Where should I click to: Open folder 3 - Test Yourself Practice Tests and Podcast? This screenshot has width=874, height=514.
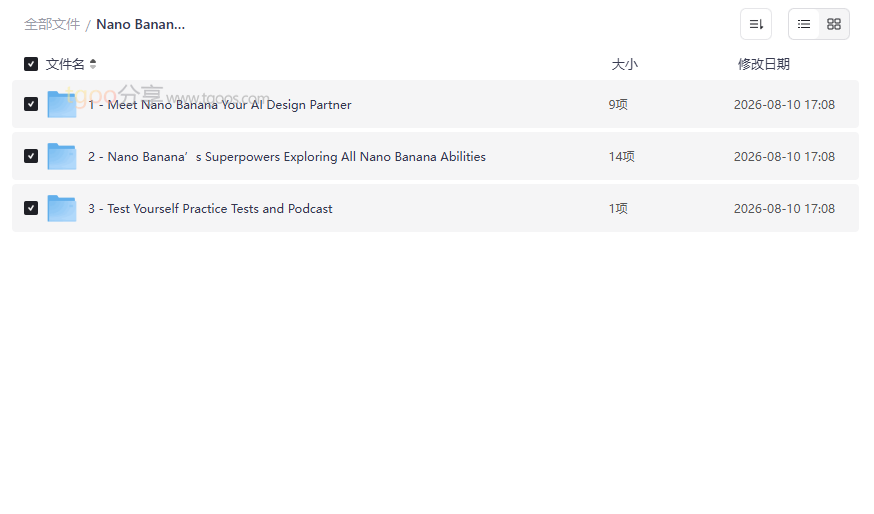pos(210,208)
